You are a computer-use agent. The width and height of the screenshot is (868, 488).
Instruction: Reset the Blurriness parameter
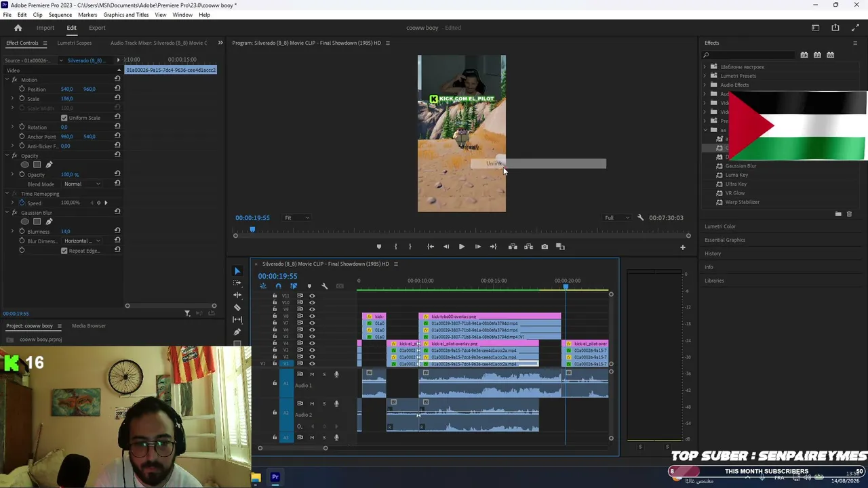click(117, 231)
